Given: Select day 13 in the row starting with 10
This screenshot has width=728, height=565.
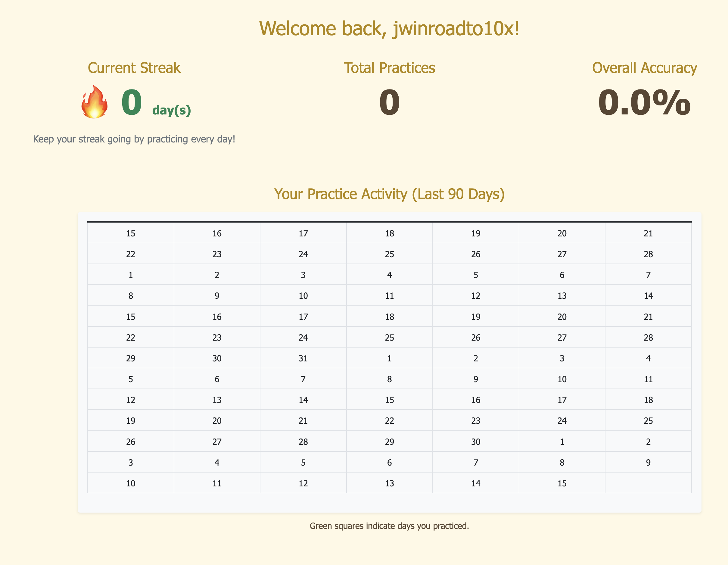Looking at the screenshot, I should (389, 483).
